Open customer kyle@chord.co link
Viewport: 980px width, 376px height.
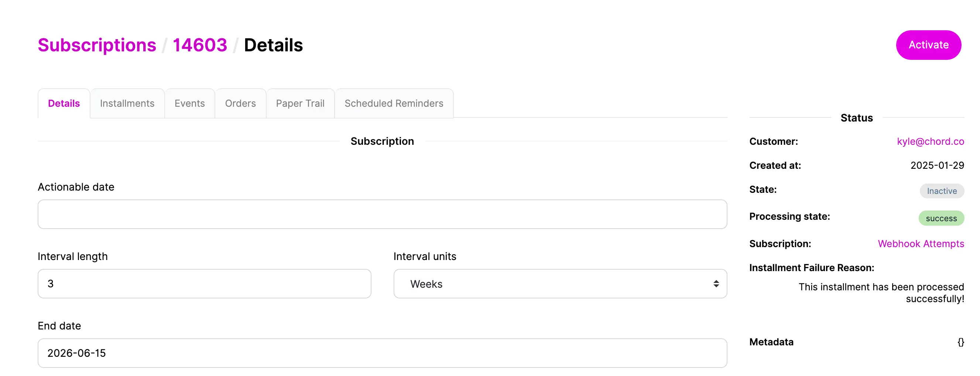930,141
